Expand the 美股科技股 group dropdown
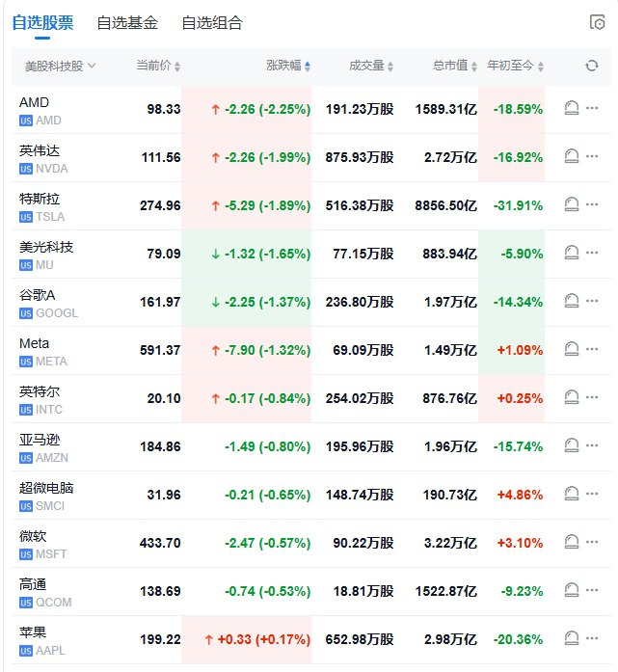 click(x=60, y=66)
